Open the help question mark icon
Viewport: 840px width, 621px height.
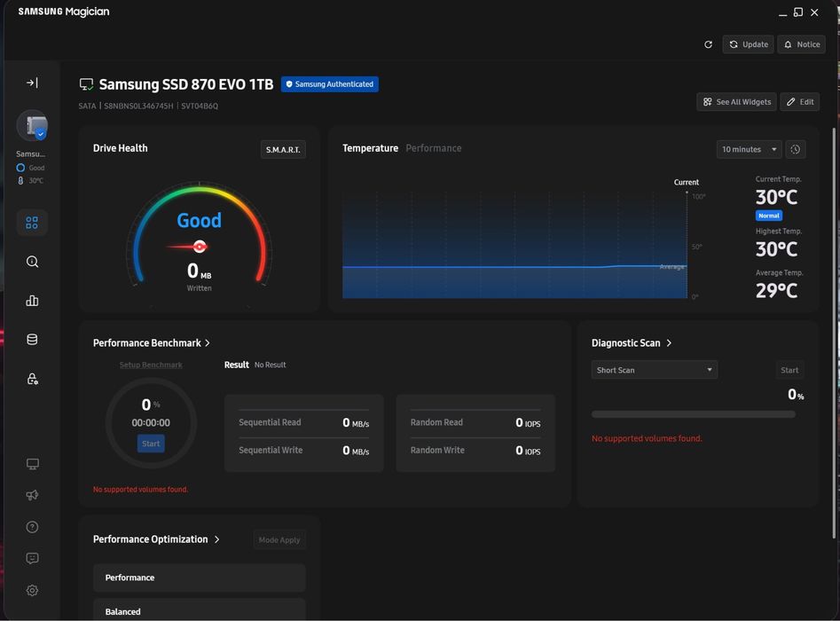32,527
